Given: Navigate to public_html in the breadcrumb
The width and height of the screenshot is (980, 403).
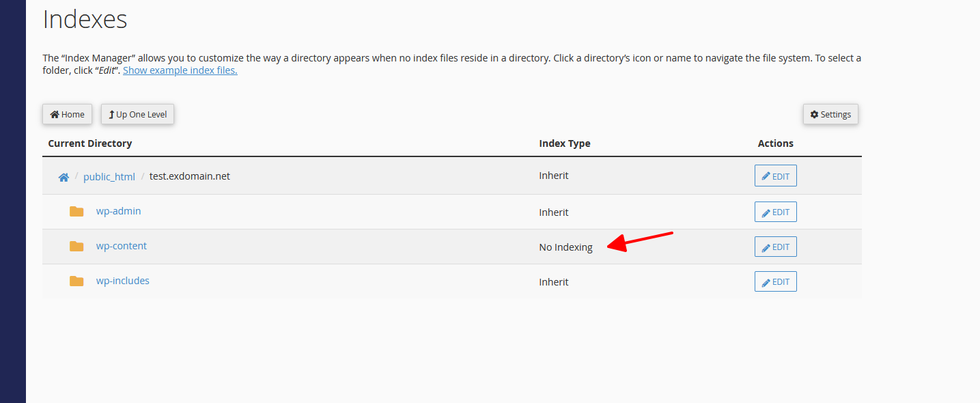Looking at the screenshot, I should (x=109, y=177).
